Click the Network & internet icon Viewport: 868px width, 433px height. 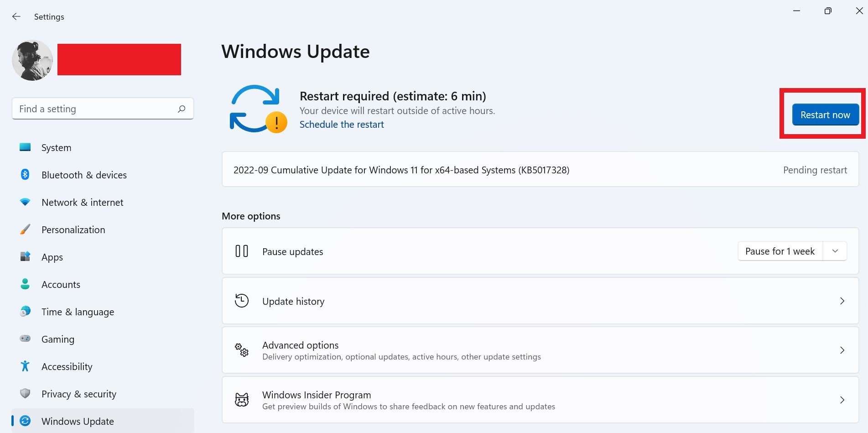[25, 202]
